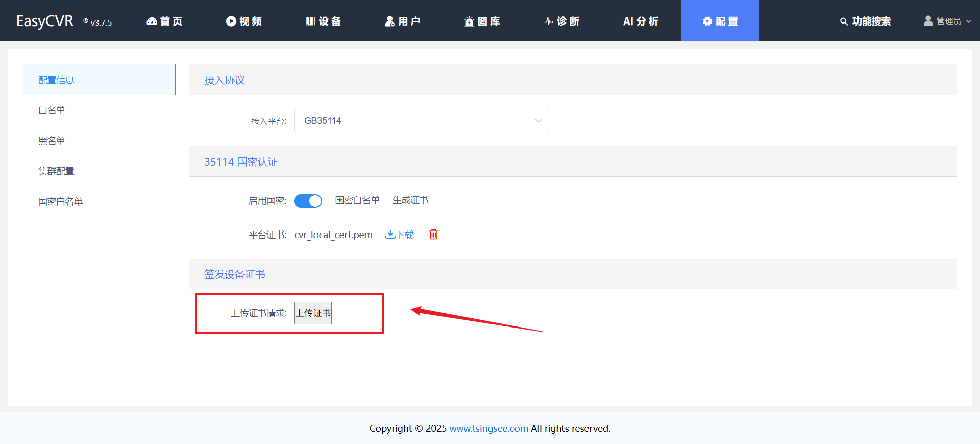
Task: Open the 图库 gallery tab
Action: coord(482,21)
